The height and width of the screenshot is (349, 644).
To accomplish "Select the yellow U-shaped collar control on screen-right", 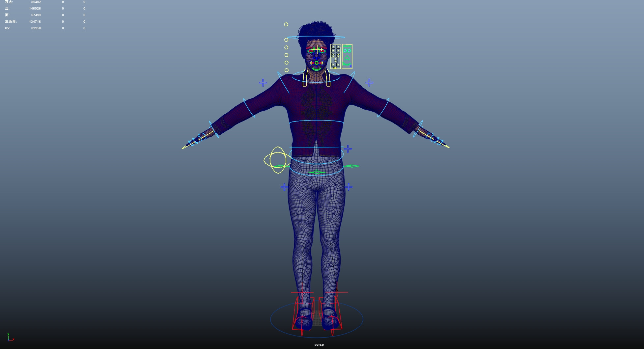I will tap(328, 78).
